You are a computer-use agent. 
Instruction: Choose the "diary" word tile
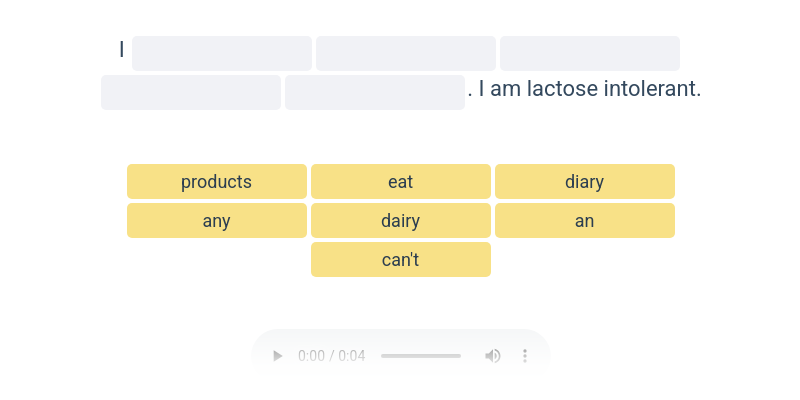pyautogui.click(x=585, y=182)
